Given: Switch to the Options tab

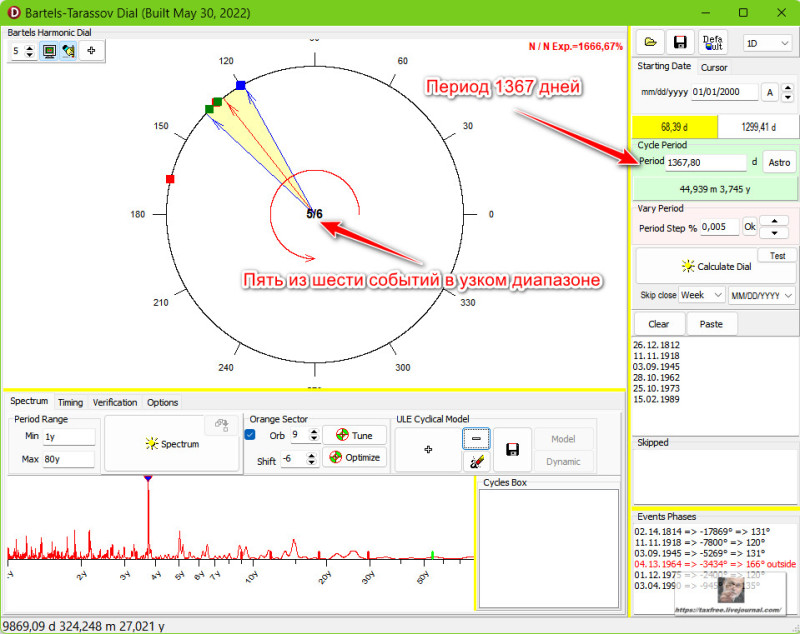Looking at the screenshot, I should pyautogui.click(x=162, y=402).
